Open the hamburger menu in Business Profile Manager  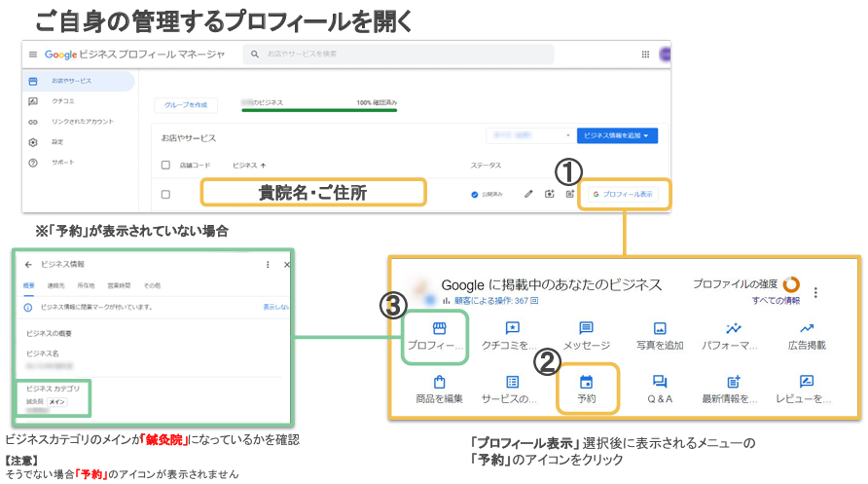point(33,55)
